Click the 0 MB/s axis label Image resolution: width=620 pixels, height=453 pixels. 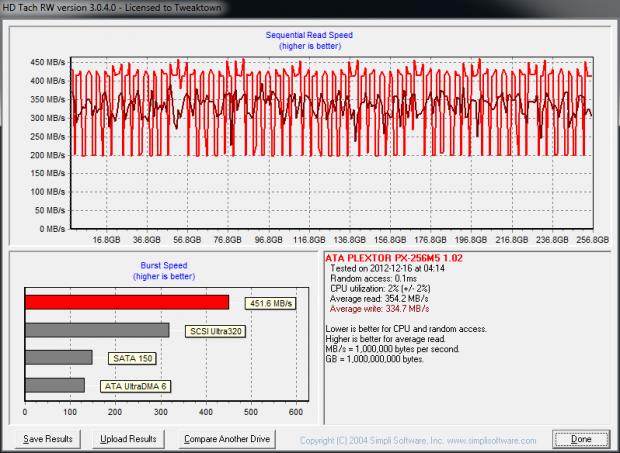(x=52, y=229)
